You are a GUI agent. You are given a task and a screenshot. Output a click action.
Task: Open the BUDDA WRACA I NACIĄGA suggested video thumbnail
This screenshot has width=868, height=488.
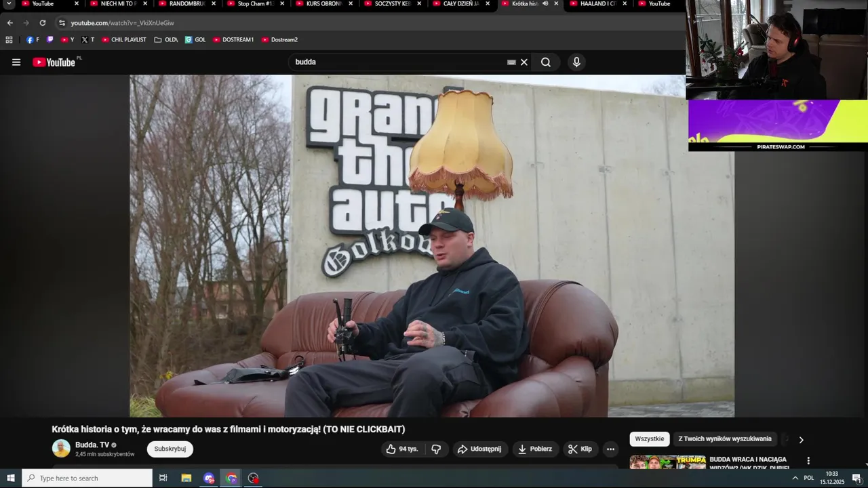(x=667, y=462)
